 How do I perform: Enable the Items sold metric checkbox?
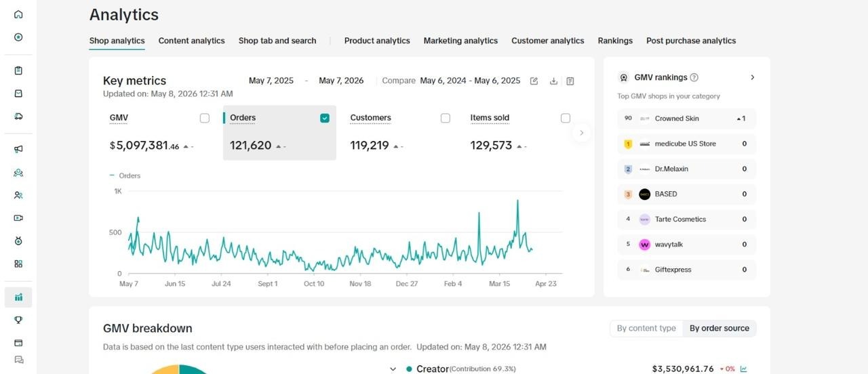[x=566, y=118]
